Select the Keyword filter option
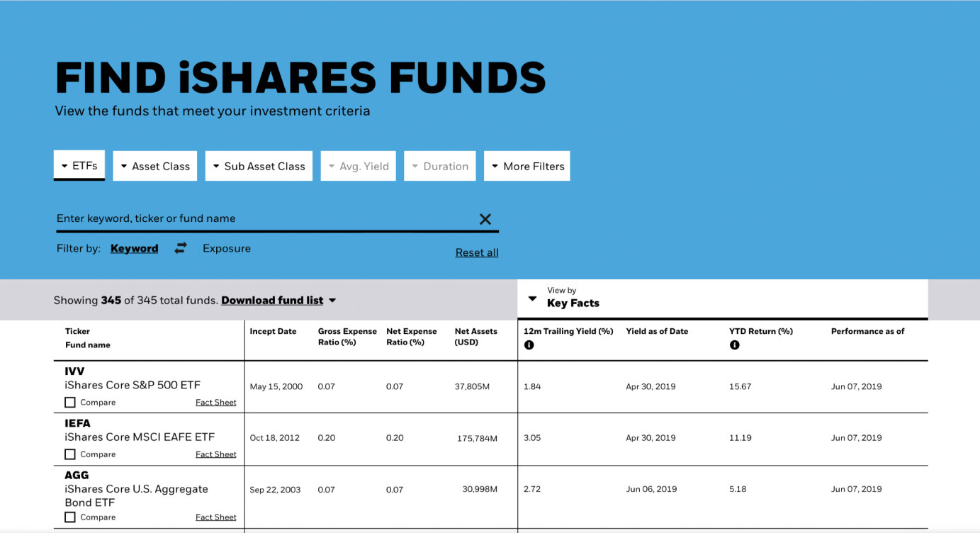The image size is (980, 533). tap(134, 248)
